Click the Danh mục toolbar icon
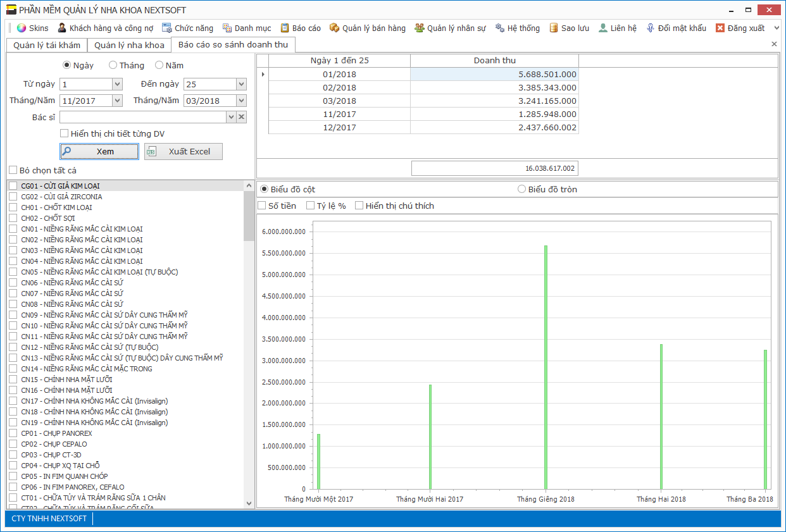The height and width of the screenshot is (532, 786). pos(227,28)
